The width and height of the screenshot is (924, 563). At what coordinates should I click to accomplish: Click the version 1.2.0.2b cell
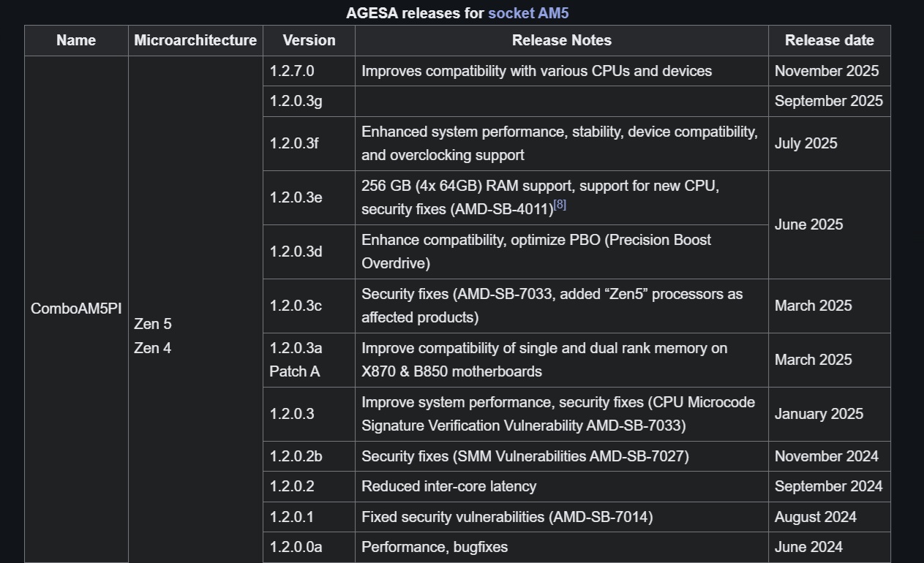(x=296, y=456)
